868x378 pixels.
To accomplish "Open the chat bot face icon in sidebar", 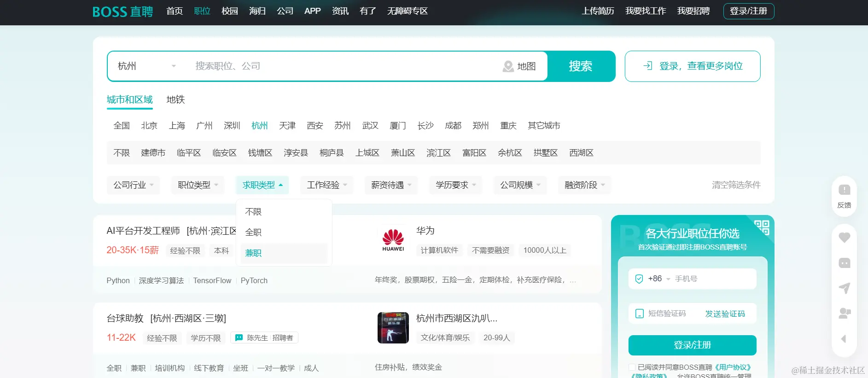I will click(x=844, y=263).
